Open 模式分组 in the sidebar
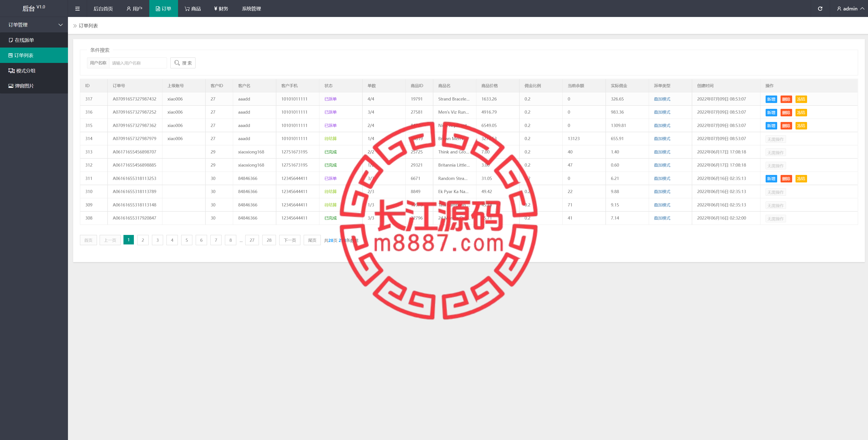This screenshot has height=440, width=868. point(34,71)
